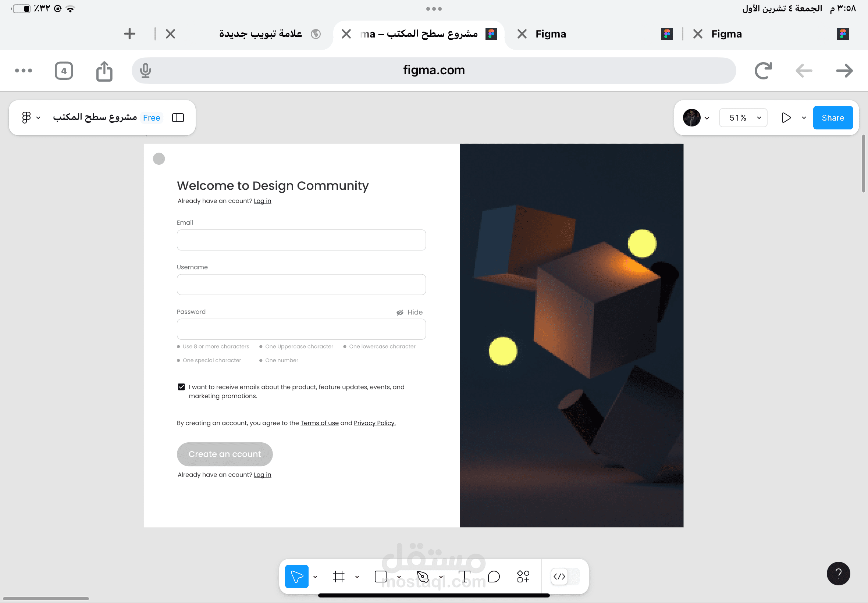
Task: Open the user avatar menu
Action: click(x=691, y=118)
